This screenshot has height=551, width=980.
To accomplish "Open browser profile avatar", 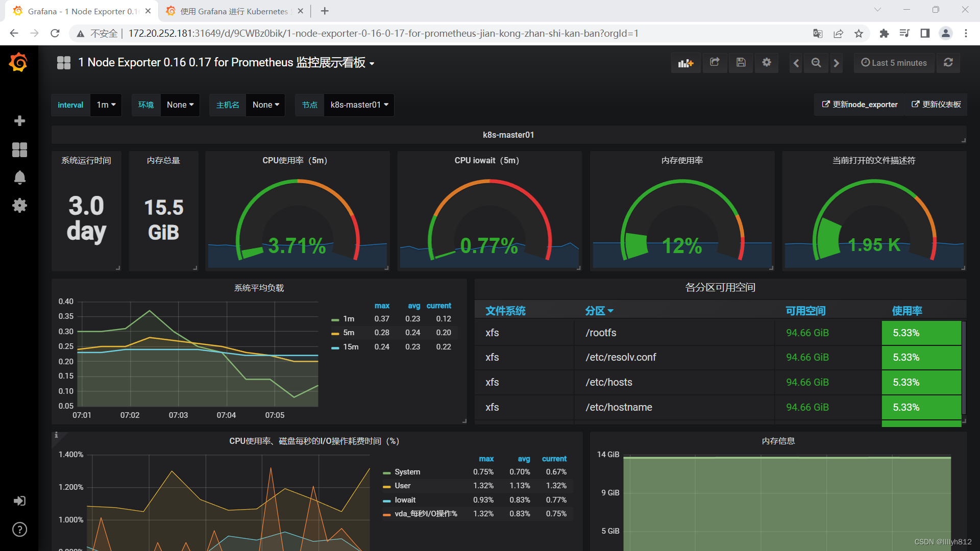I will pyautogui.click(x=946, y=34).
